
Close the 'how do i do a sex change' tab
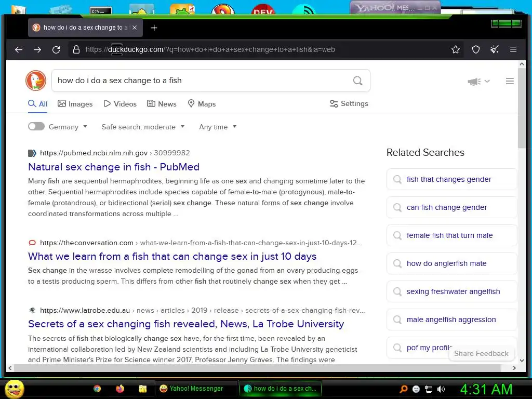[135, 28]
